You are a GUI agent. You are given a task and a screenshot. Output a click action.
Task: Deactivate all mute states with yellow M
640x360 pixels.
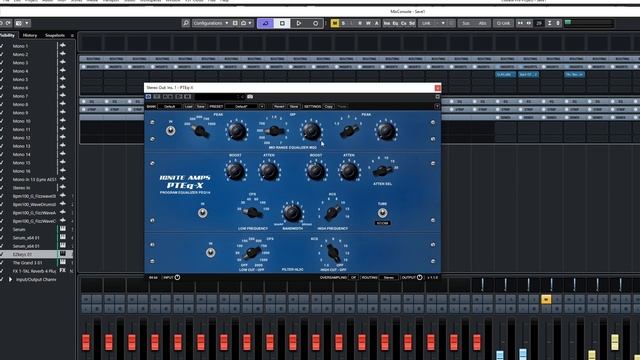click(335, 23)
